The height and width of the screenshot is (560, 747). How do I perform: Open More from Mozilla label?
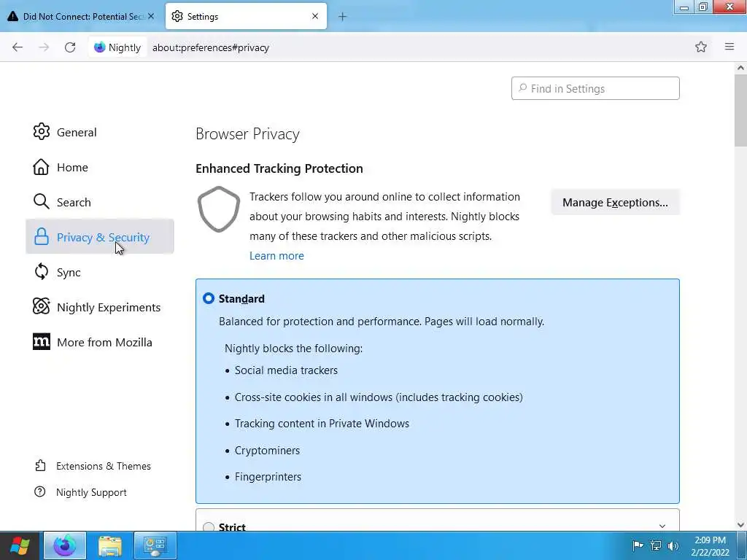(104, 343)
